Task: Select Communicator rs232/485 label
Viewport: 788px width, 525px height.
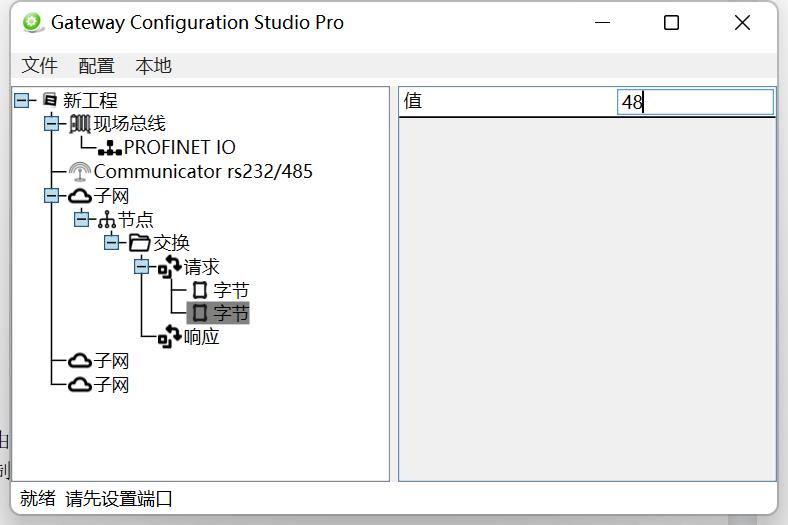Action: [203, 171]
